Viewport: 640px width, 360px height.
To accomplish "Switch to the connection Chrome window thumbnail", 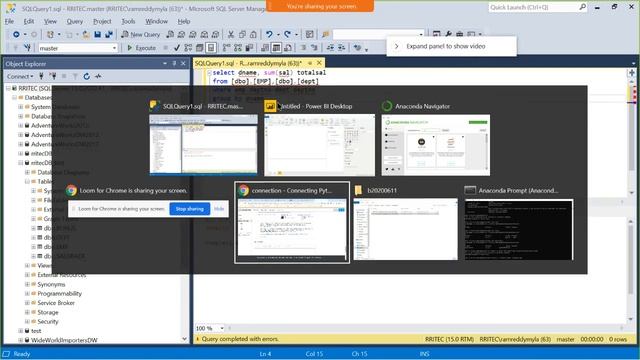I will click(292, 229).
